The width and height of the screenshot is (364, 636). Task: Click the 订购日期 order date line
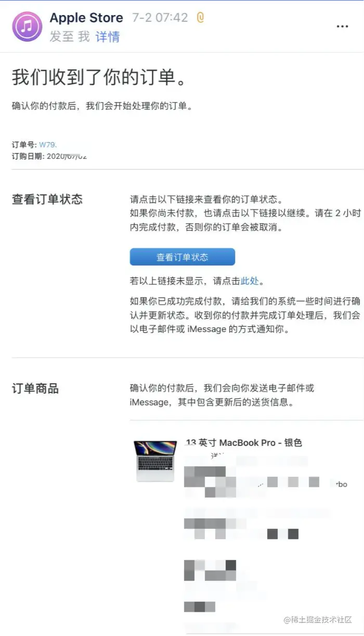coord(49,156)
